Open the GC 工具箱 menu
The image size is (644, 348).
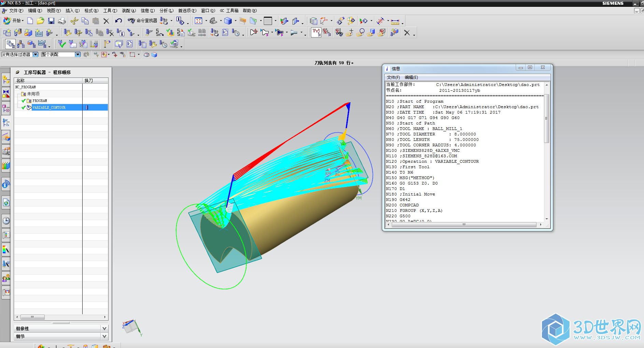pyautogui.click(x=229, y=11)
